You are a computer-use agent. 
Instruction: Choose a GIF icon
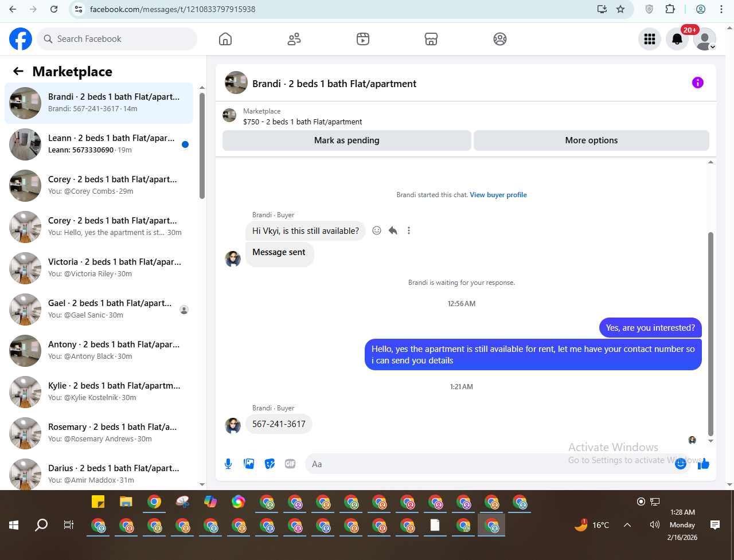[290, 464]
